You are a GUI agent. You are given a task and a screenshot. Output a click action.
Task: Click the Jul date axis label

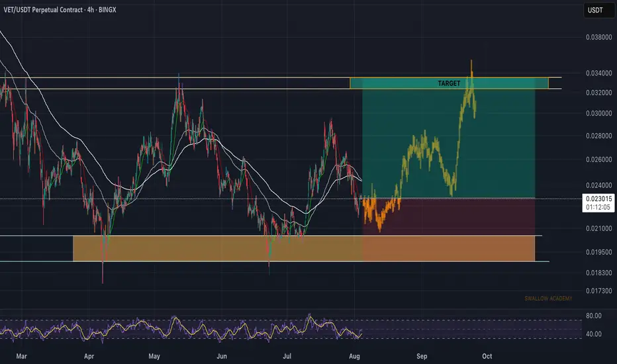point(287,356)
